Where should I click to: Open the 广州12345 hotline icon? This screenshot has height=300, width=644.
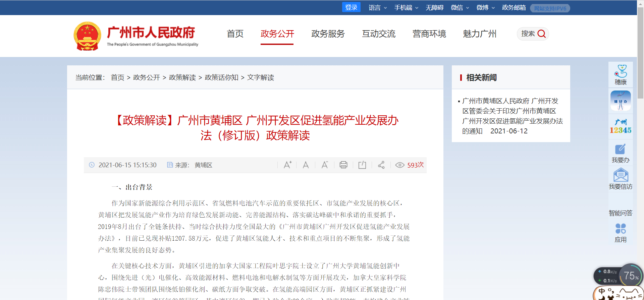[620, 126]
